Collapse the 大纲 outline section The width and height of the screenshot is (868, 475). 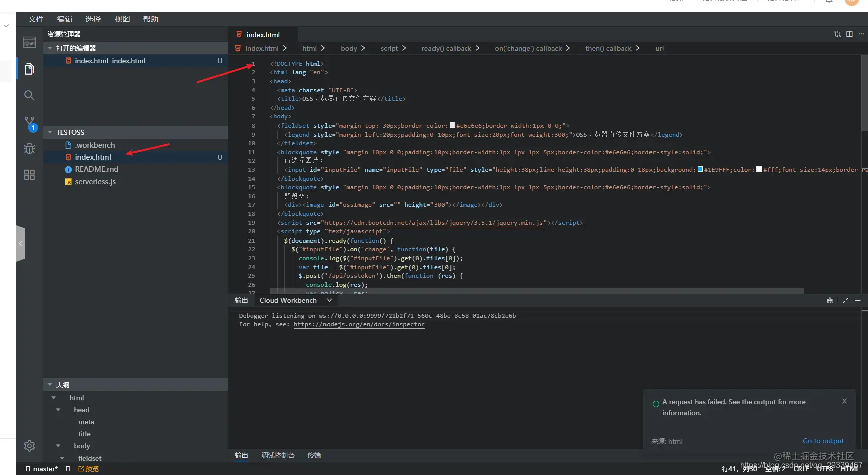pyautogui.click(x=50, y=385)
